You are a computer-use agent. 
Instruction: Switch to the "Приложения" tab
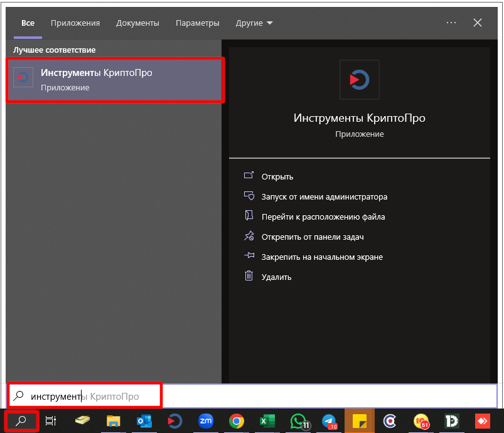tap(75, 23)
